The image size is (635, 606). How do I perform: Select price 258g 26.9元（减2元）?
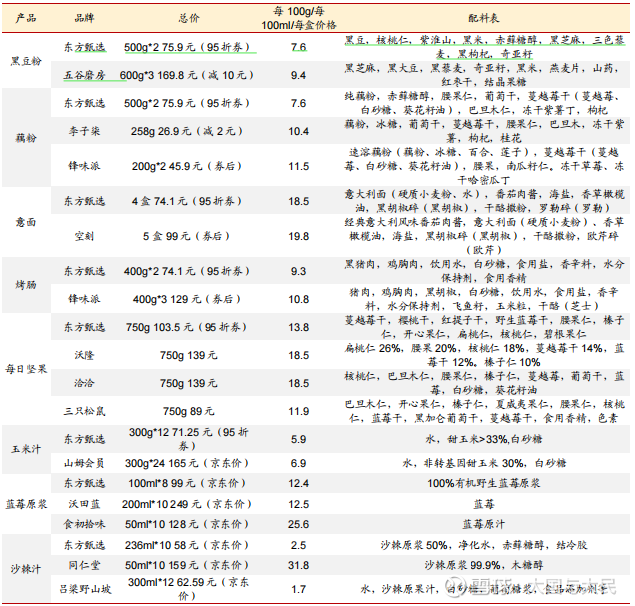coord(187,131)
